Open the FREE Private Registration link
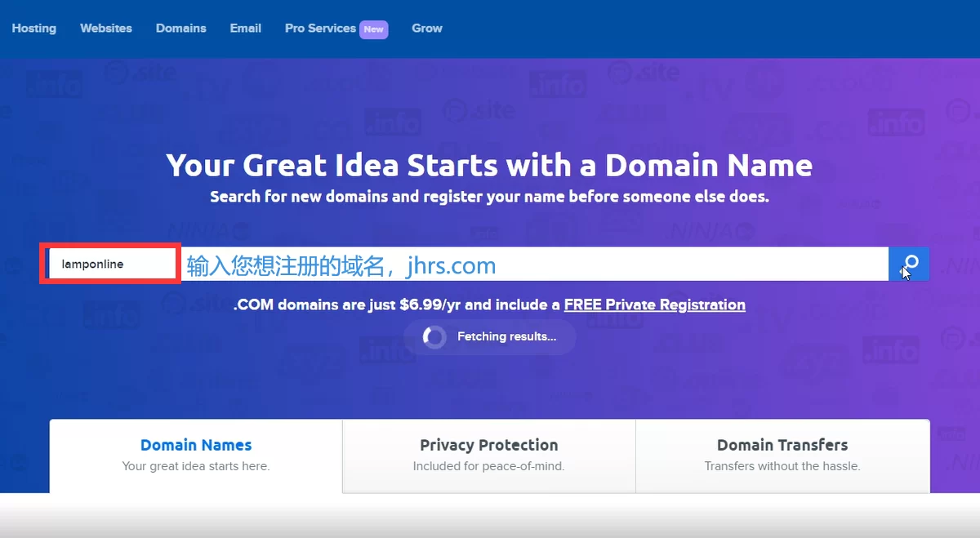Screen dimensions: 980x538 [654, 305]
